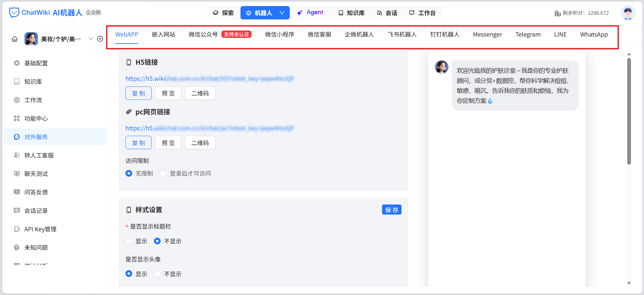Viewport: 644px width, 295px height.
Task: Select 登录后才可访问 radio button
Action: [163, 173]
